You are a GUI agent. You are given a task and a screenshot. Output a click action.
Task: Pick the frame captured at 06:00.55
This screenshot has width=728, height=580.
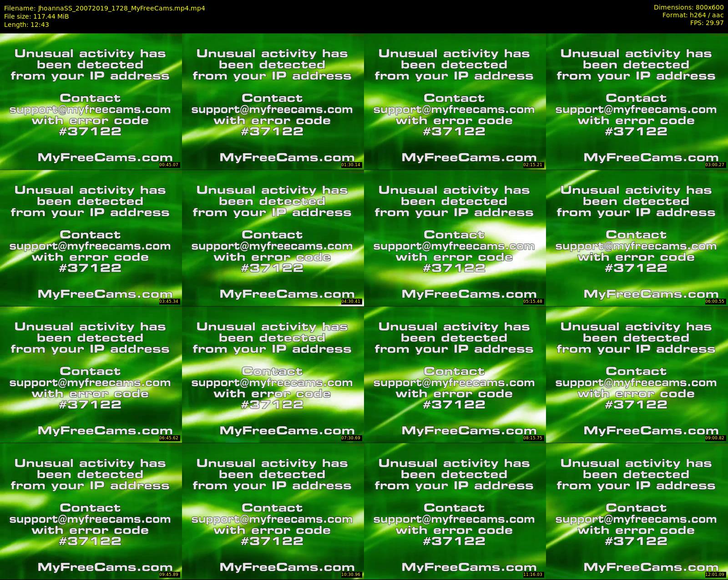[x=637, y=238]
